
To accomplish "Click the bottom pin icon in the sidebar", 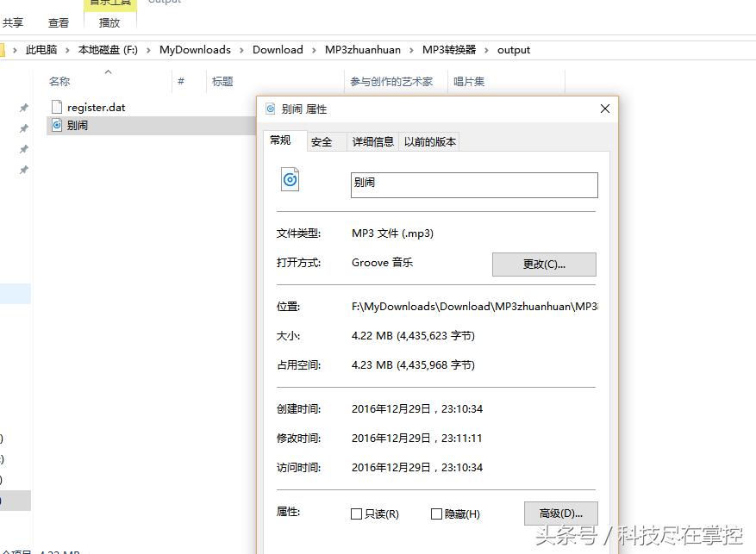I will pos(22,171).
